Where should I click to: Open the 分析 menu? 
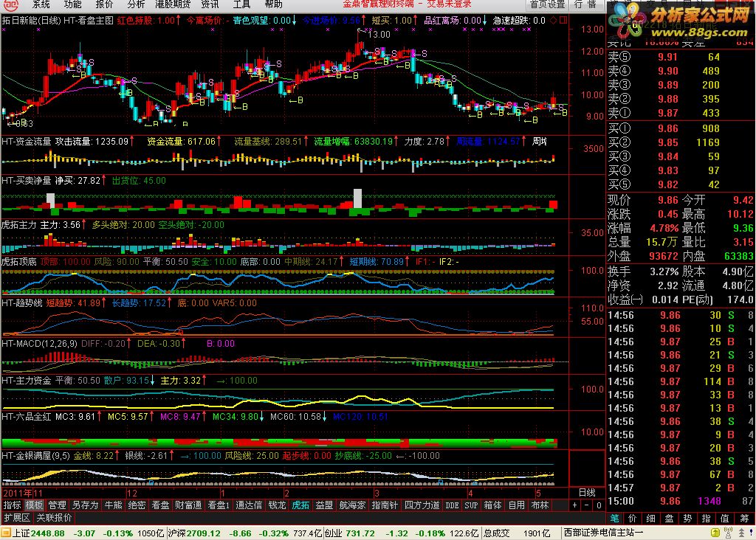136,4
